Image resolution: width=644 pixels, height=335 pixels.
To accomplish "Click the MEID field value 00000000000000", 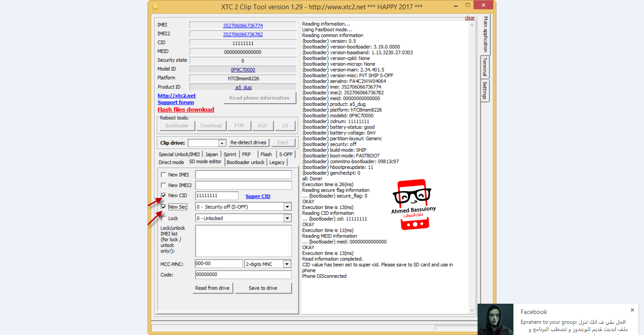I will (x=243, y=52).
